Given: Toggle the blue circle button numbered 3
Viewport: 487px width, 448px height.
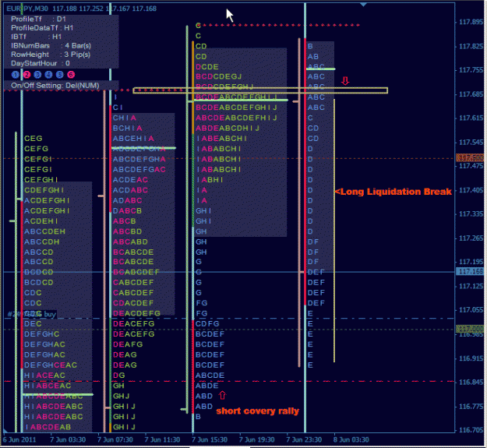Looking at the screenshot, I should pos(37,75).
